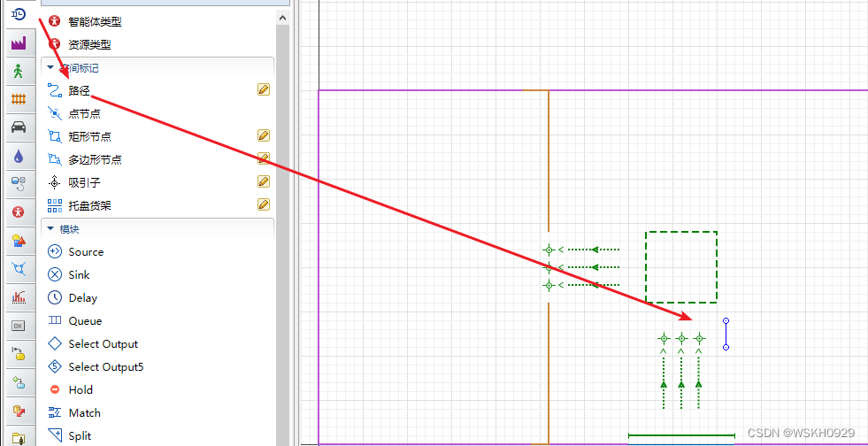
Task: Pick the Sink block icon
Action: click(x=55, y=274)
